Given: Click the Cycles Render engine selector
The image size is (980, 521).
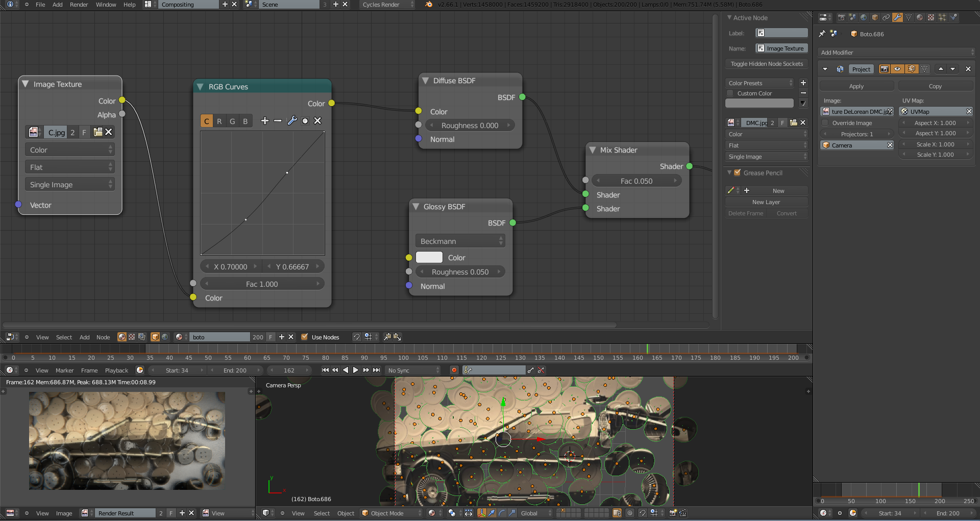Looking at the screenshot, I should coord(387,5).
